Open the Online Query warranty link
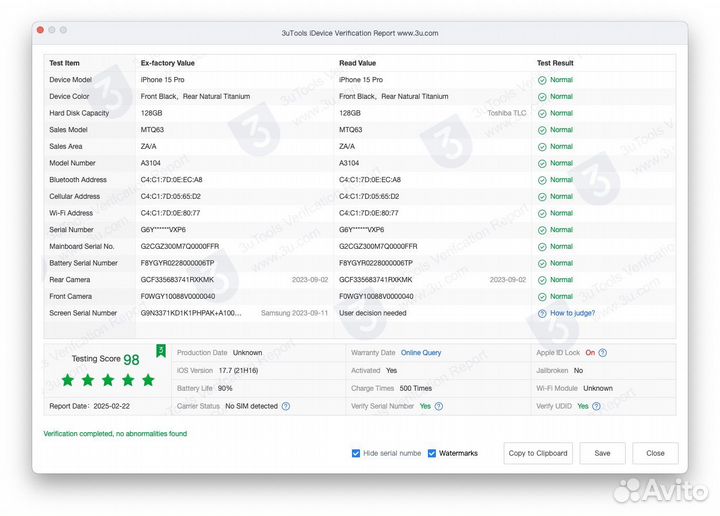 pyautogui.click(x=420, y=353)
